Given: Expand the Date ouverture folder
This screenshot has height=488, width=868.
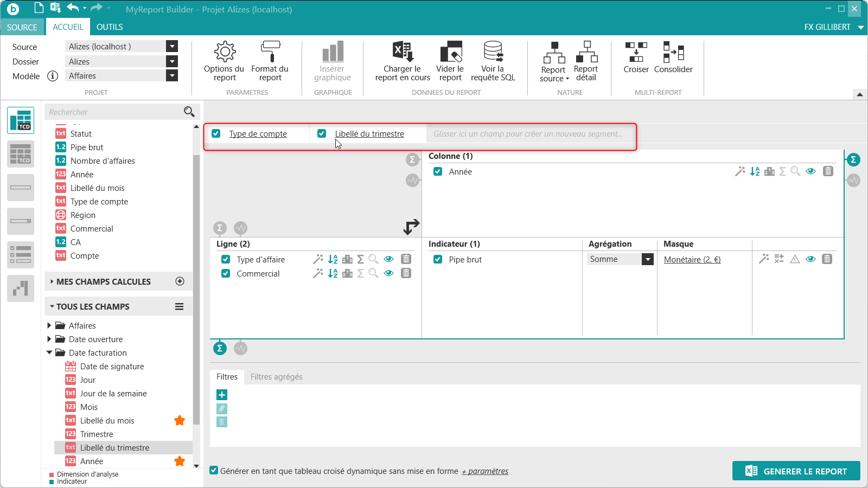Looking at the screenshot, I should 49,339.
